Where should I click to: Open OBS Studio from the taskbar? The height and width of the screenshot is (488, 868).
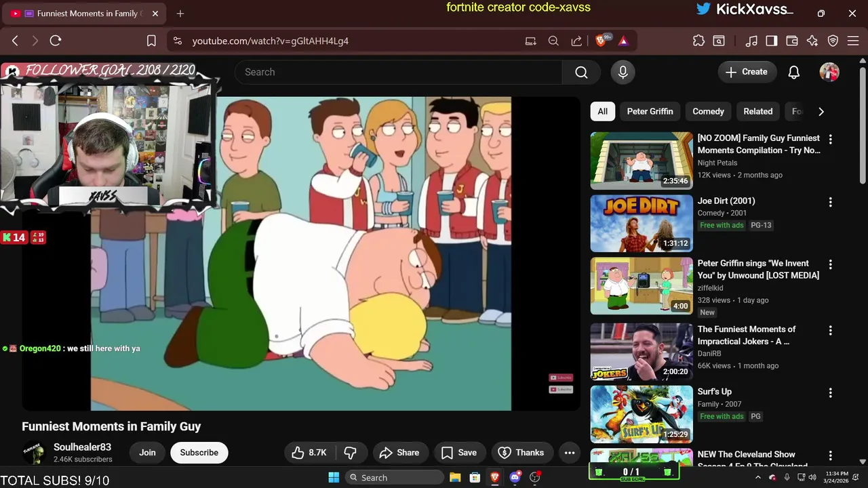coord(535,477)
